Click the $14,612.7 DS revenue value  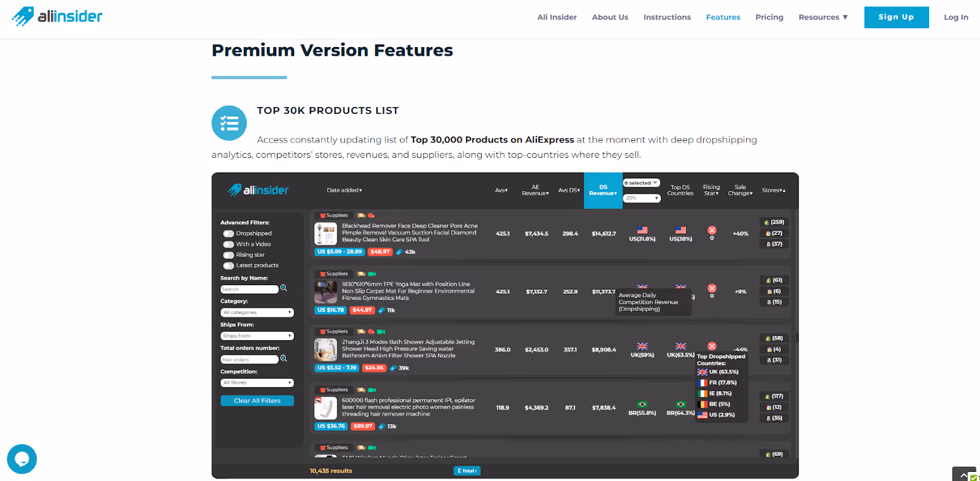point(604,234)
